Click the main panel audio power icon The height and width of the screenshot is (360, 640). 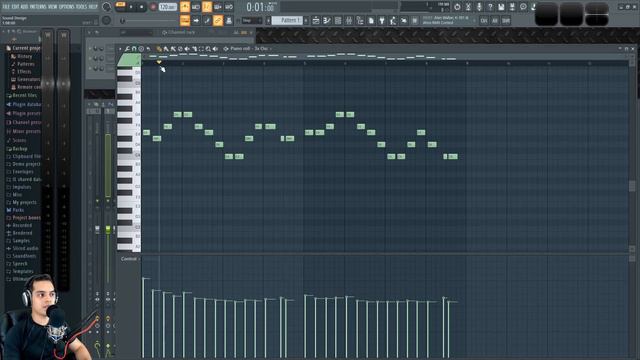click(x=457, y=7)
